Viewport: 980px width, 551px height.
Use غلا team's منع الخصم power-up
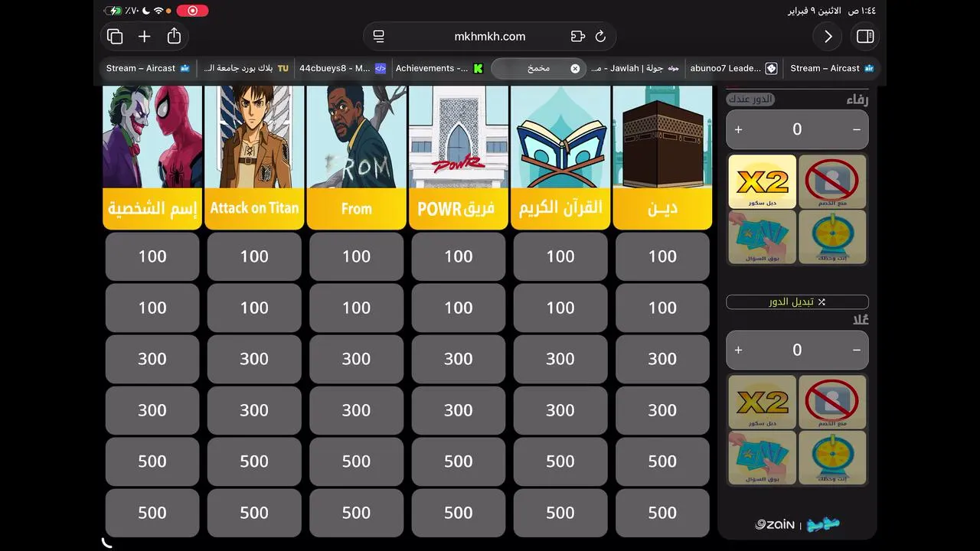click(832, 402)
